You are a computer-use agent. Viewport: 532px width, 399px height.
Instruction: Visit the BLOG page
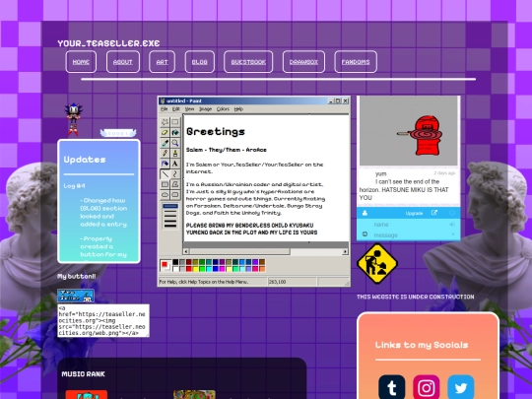[199, 62]
